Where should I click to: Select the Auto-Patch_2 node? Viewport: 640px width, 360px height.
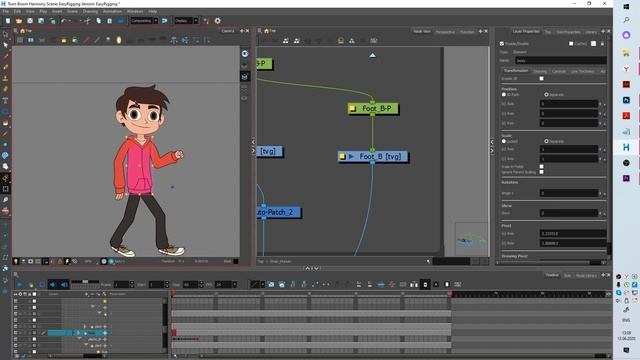(x=279, y=212)
